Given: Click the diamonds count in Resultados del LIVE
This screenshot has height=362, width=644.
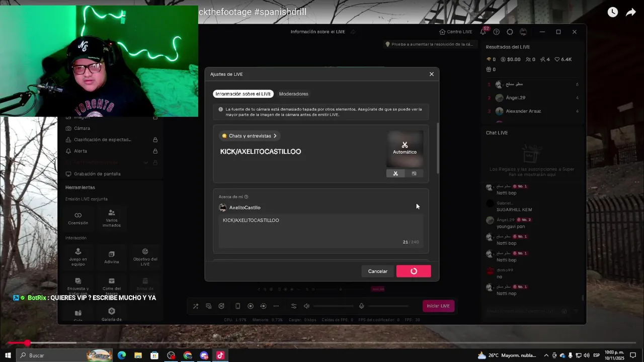Looking at the screenshot, I should point(491,59).
